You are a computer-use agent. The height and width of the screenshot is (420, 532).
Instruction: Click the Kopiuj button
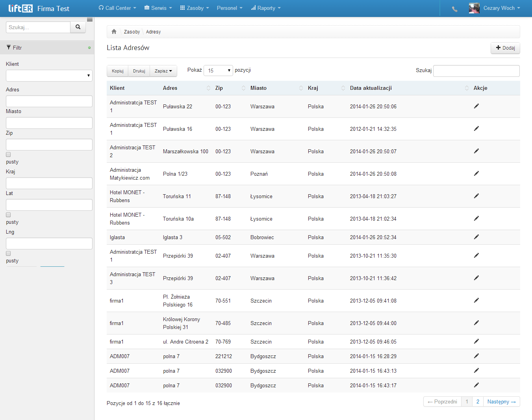point(118,71)
